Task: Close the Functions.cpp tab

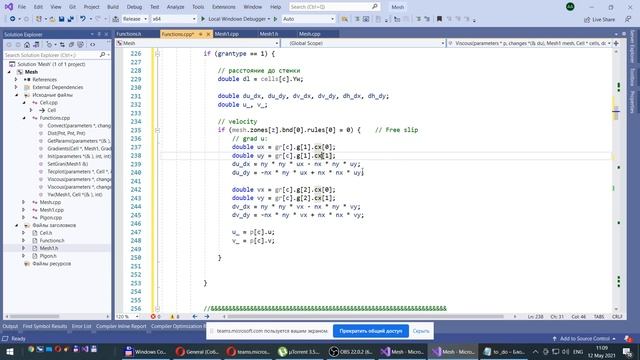Action: (x=208, y=34)
